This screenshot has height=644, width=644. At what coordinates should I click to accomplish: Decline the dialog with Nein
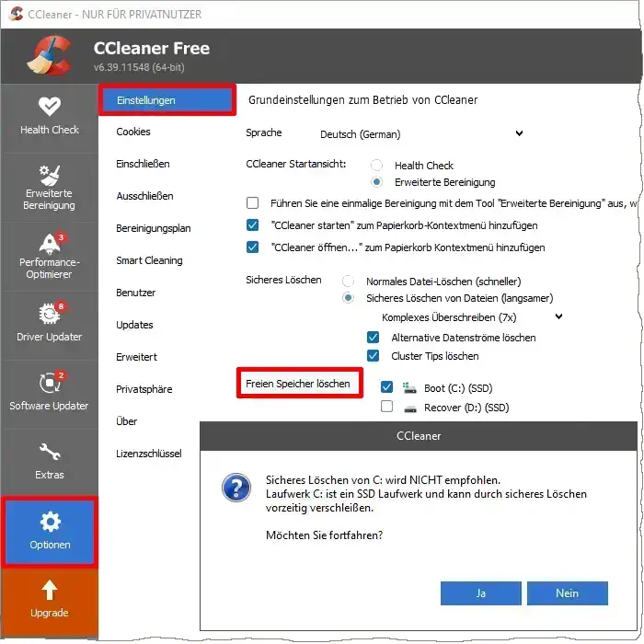coord(568,593)
